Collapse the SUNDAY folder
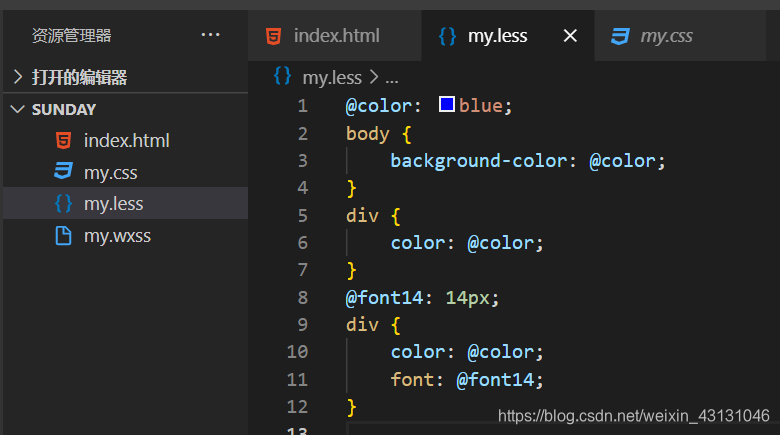Screen dimensions: 780x435 (125, 109)
